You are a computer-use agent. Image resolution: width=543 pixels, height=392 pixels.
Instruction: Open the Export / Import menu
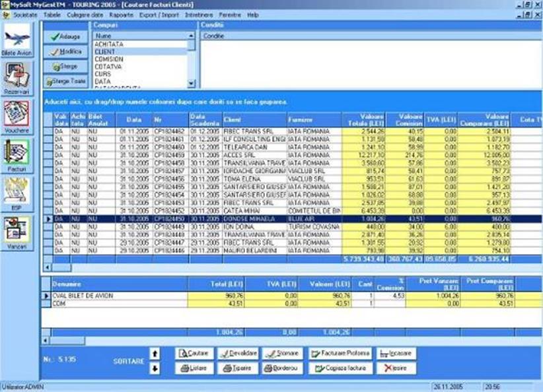(159, 15)
